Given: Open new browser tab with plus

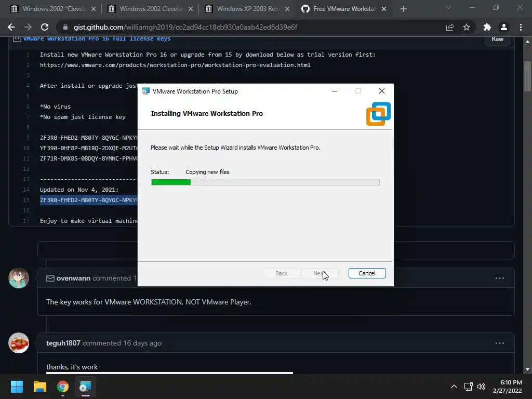Looking at the screenshot, I should (403, 9).
